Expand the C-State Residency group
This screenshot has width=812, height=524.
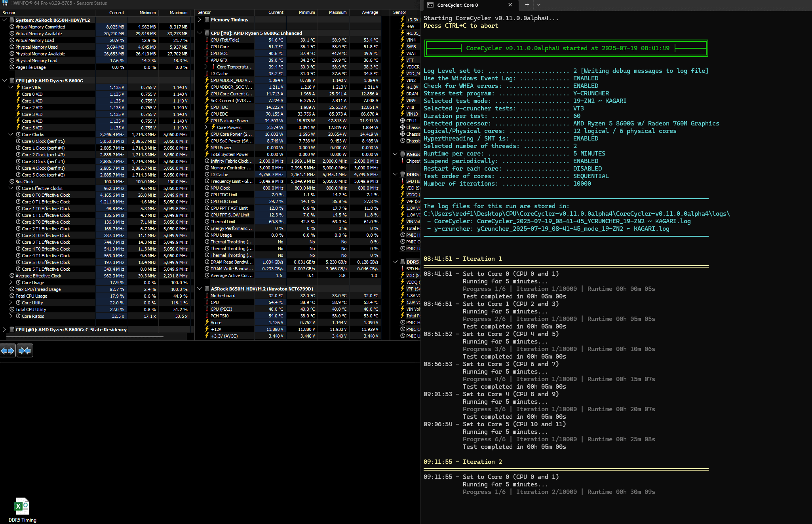(x=4, y=329)
